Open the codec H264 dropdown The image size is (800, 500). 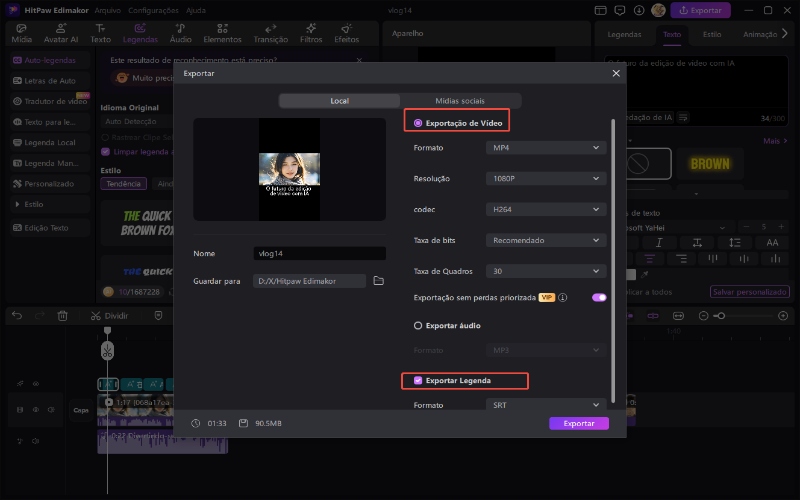546,210
